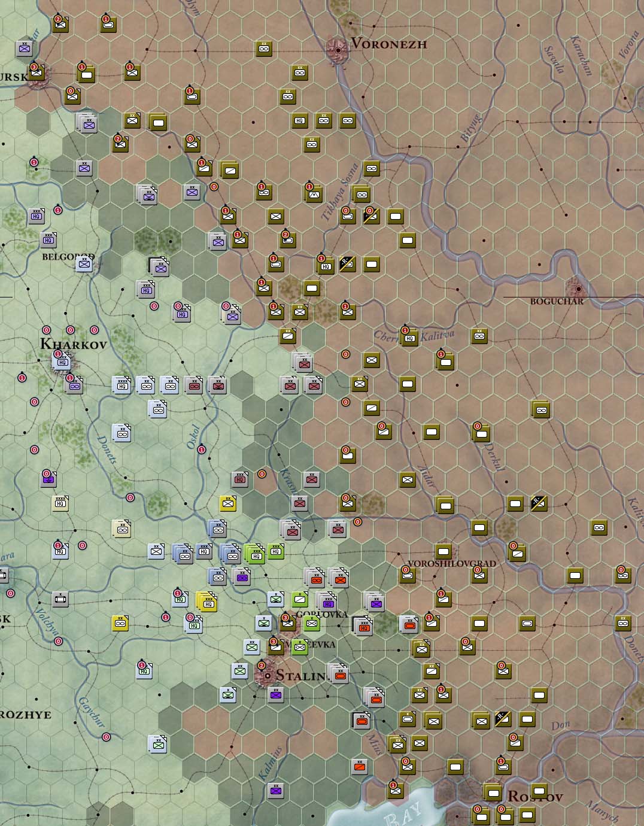Viewport: 644px width, 826px height.
Task: Select the black-yellow striped counter with 0 badge
Action: coord(371,216)
